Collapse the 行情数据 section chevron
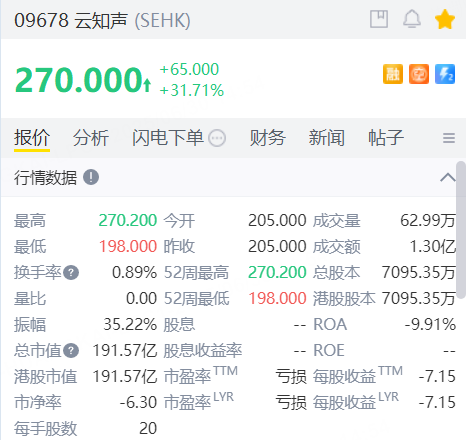Image resolution: width=466 pixels, height=440 pixels. coord(448,178)
